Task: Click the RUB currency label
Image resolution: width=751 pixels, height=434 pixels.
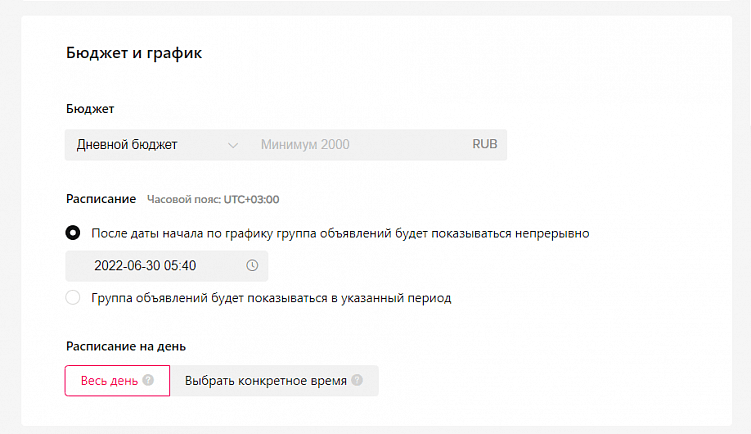Action: [485, 144]
